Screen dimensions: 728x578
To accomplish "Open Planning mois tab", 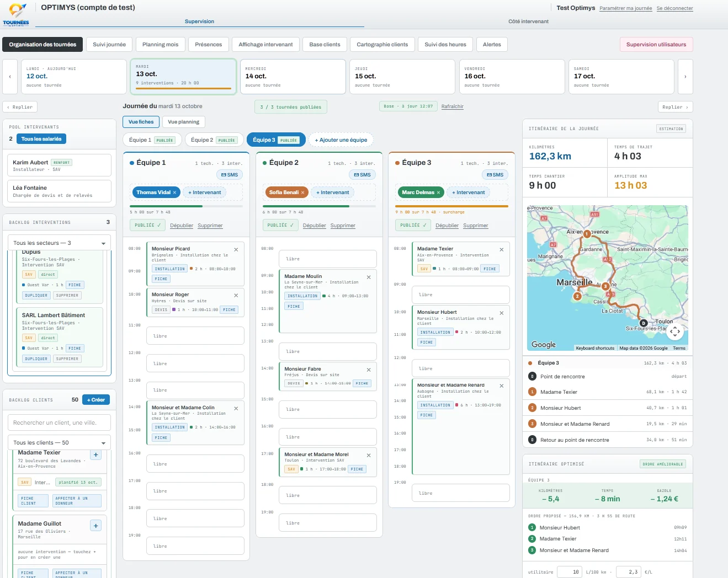I will coord(161,45).
